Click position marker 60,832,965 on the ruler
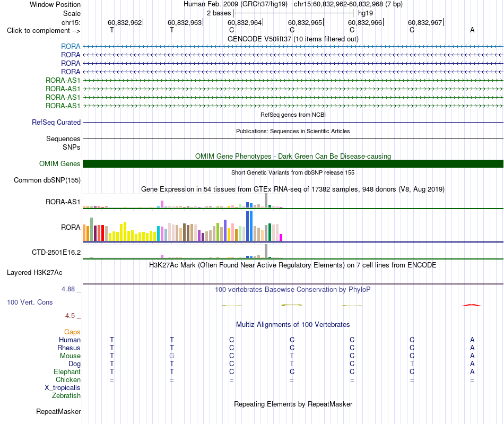 coord(306,22)
